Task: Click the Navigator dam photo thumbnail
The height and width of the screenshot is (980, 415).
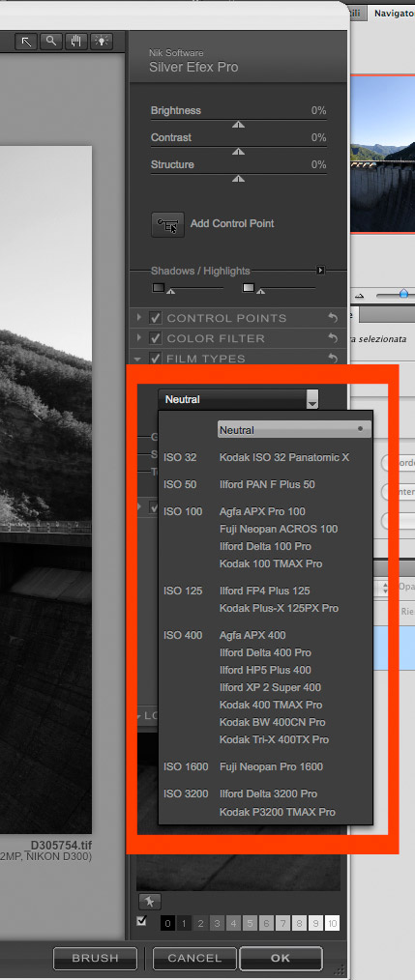Action: [382, 154]
